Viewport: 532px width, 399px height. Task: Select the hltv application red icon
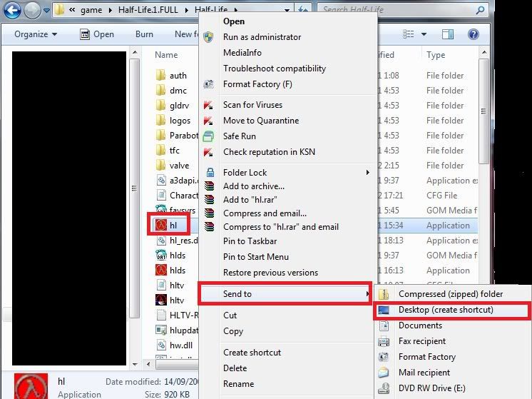click(161, 300)
